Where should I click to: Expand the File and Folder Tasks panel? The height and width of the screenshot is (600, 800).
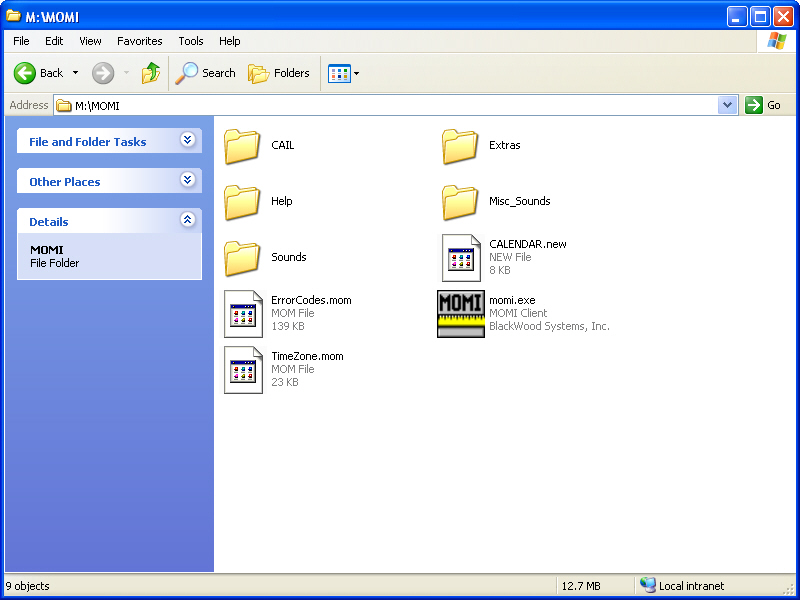[187, 141]
